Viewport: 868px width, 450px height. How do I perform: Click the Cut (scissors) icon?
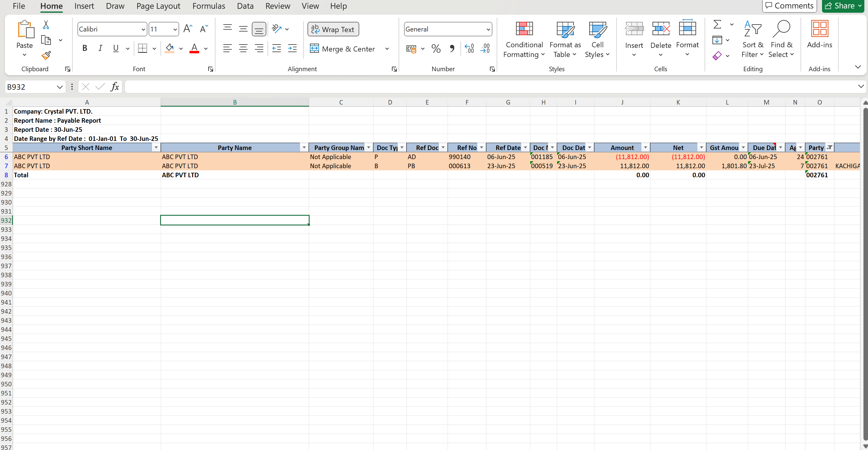(46, 25)
